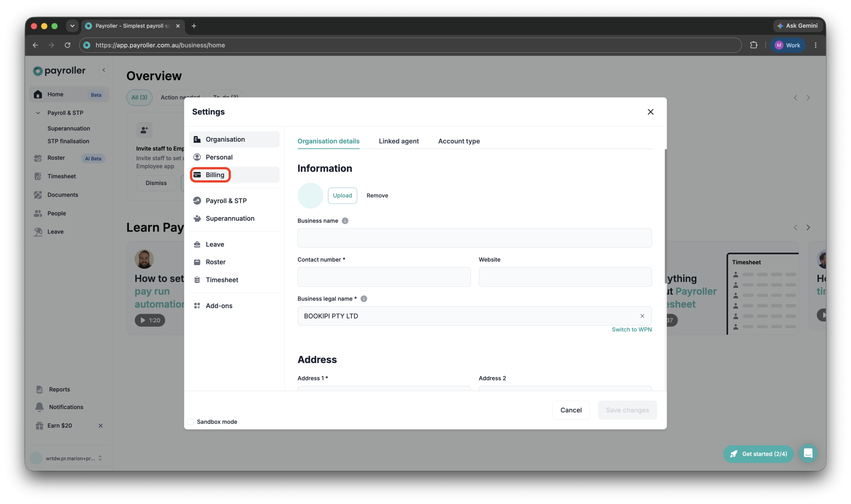851x504 pixels.
Task: Click the Business name field
Action: tap(474, 238)
